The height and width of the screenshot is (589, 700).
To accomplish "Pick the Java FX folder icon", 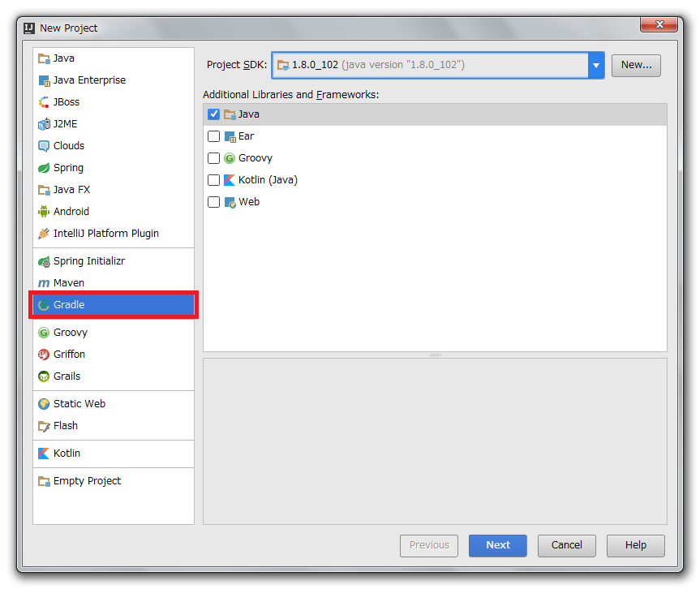I will pyautogui.click(x=44, y=190).
